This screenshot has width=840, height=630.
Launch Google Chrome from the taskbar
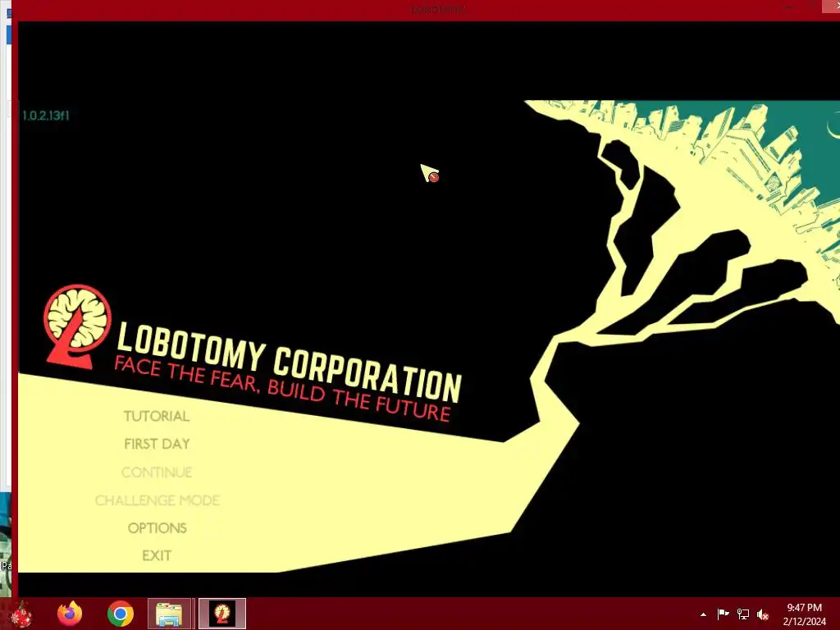coord(121,614)
